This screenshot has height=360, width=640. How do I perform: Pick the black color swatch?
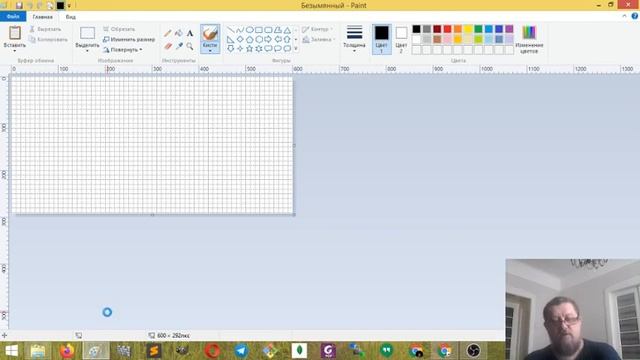416,29
